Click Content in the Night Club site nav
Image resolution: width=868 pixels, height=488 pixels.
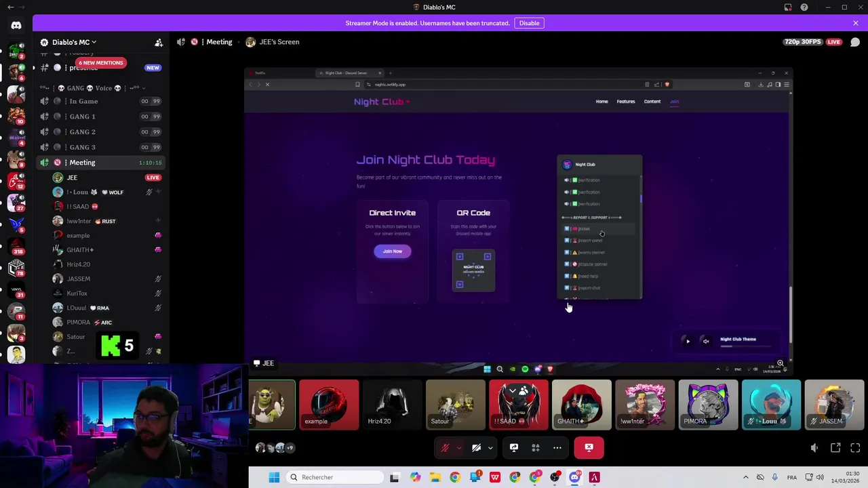[652, 102]
